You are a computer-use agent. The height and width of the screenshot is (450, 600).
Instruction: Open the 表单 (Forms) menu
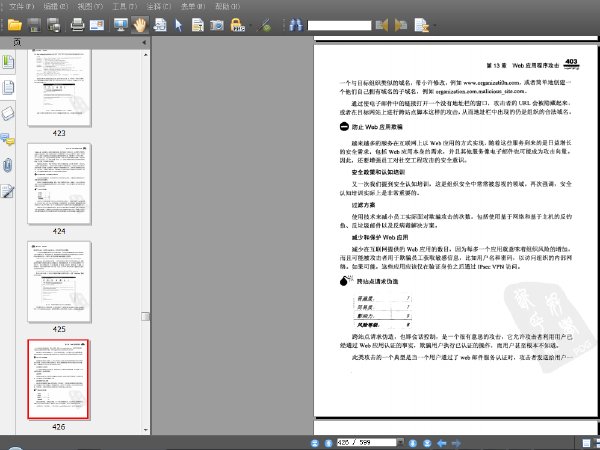click(193, 6)
